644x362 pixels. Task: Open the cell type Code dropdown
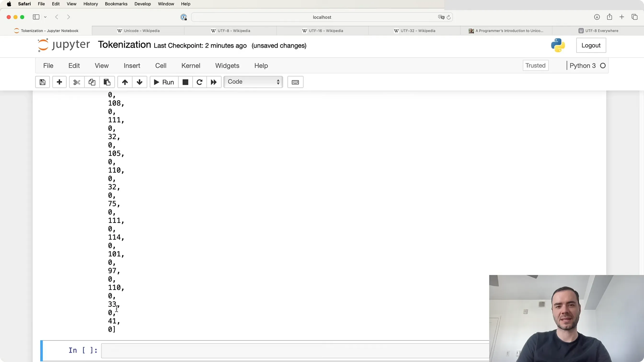[x=253, y=82]
